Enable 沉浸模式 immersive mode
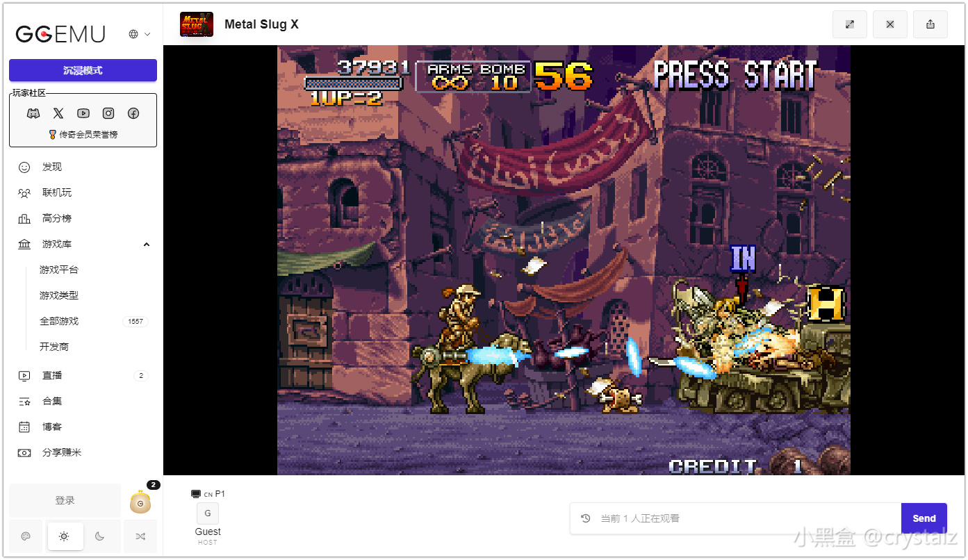Screen dimensions: 968x560 point(83,70)
